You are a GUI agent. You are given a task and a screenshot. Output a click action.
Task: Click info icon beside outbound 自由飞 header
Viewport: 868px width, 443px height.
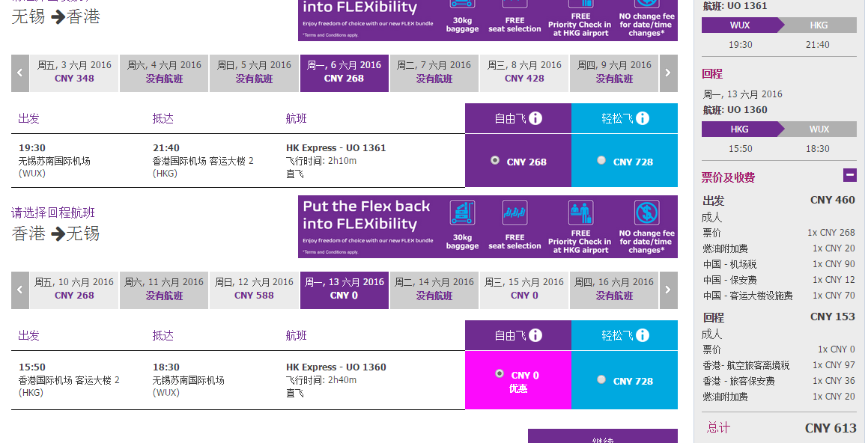535,118
